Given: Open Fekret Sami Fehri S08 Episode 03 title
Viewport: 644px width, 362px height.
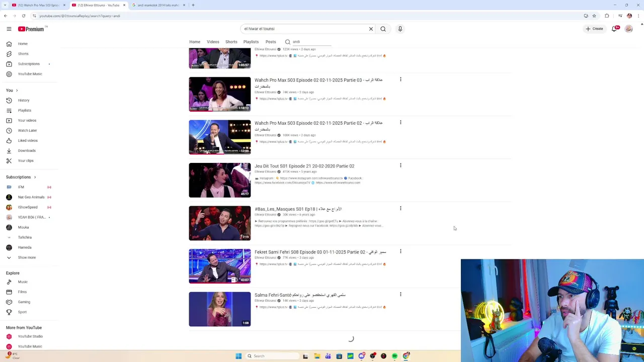Looking at the screenshot, I should (x=320, y=252).
